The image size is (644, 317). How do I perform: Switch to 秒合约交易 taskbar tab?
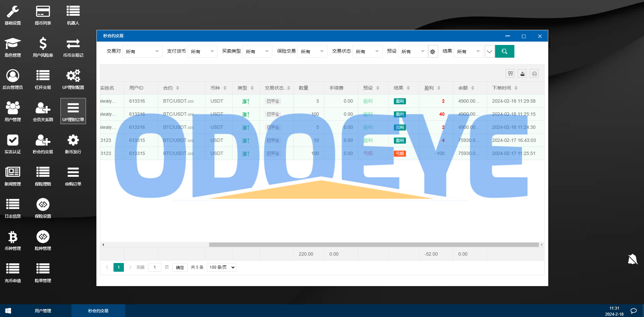[98, 311]
